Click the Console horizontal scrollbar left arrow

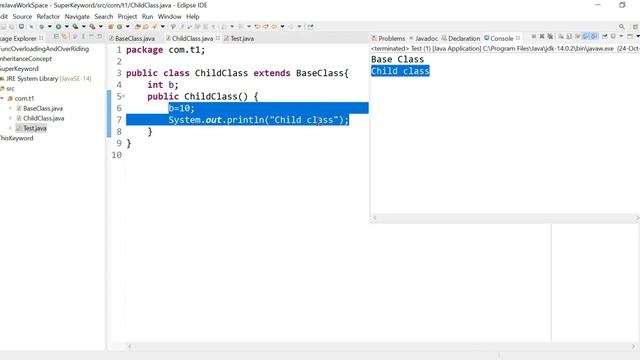(374, 218)
